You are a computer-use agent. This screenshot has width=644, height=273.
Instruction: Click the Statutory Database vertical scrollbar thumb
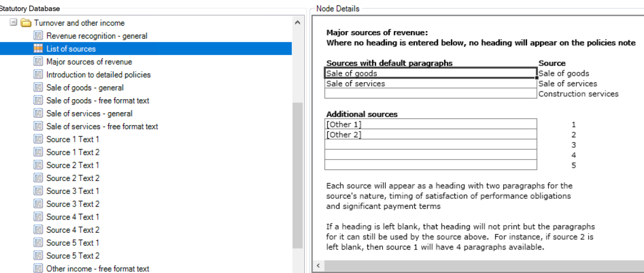[x=298, y=175]
